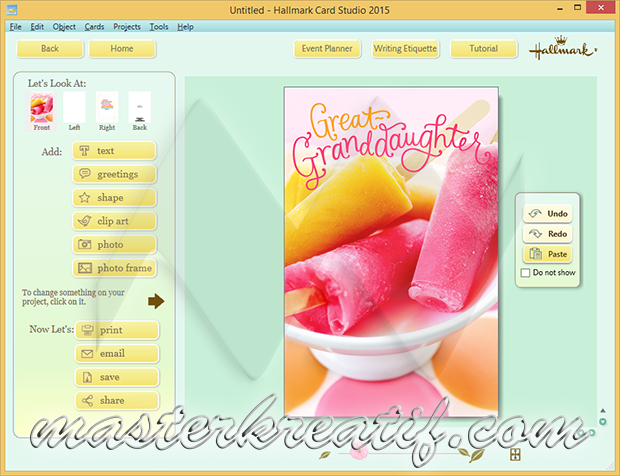The width and height of the screenshot is (620, 476).
Task: Add a text box to the card
Action: click(x=114, y=151)
